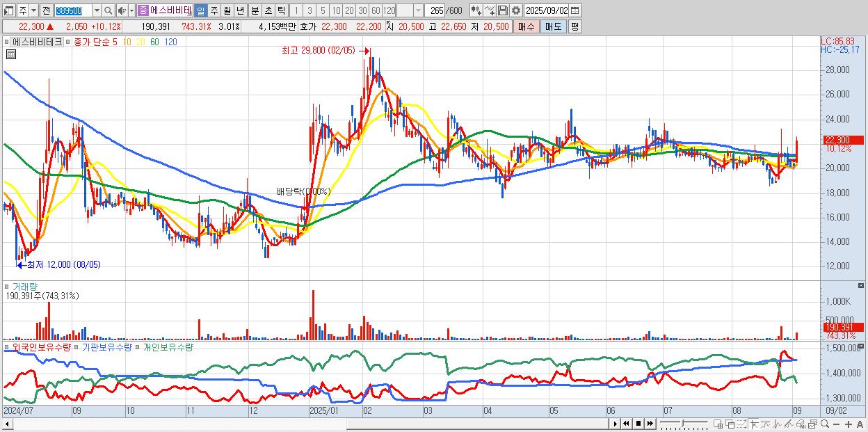Click the 평 button
Viewport: 868px width, 432px height.
(574, 26)
